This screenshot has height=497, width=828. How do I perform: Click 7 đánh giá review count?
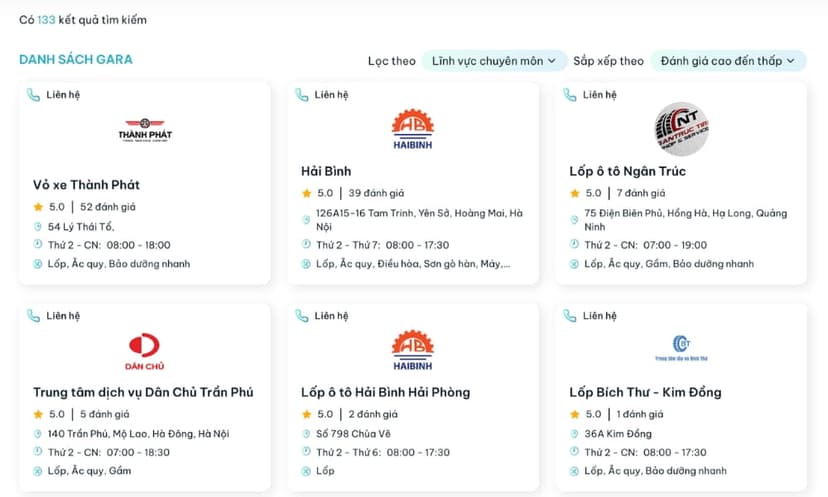(641, 193)
